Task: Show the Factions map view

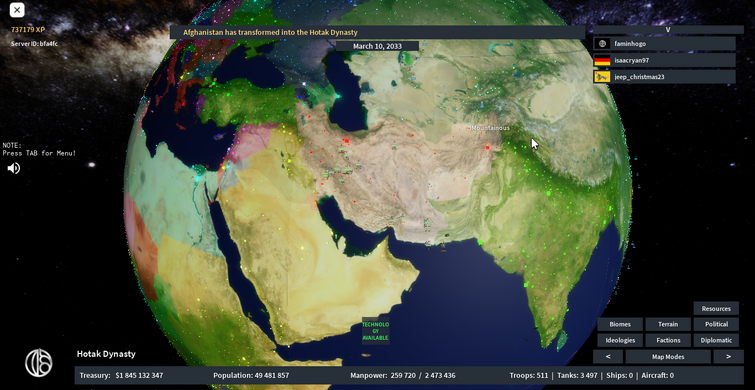Action: 668,340
